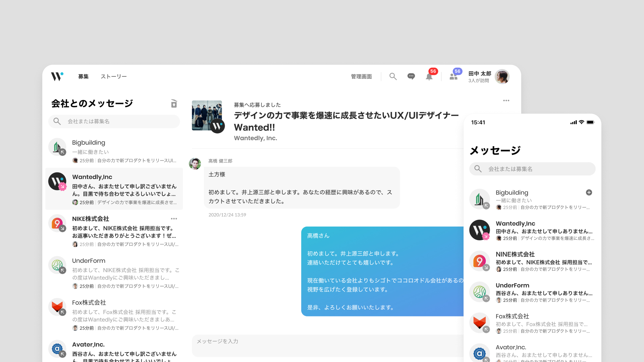644x362 pixels.
Task: Open the search magnifier in top navbar
Action: pyautogui.click(x=393, y=76)
